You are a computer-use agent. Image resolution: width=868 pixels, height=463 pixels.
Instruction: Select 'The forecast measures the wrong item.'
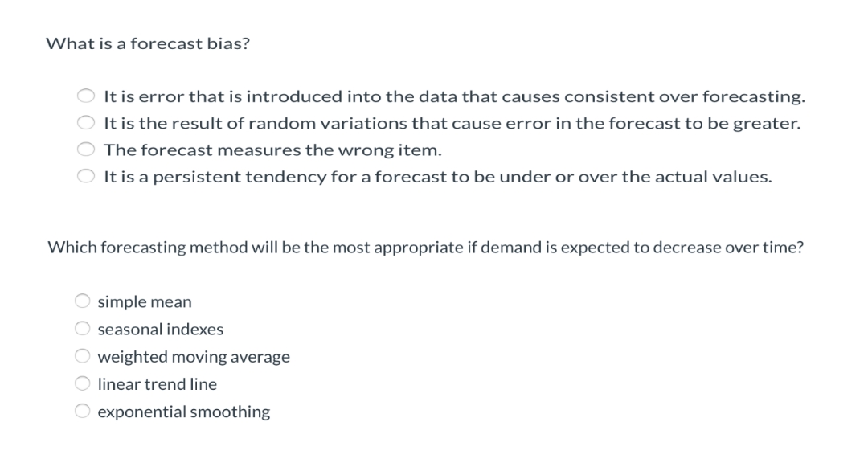click(86, 149)
